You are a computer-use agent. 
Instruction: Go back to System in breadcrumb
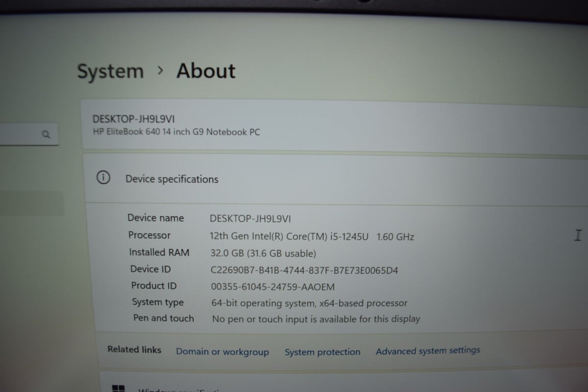click(x=110, y=72)
